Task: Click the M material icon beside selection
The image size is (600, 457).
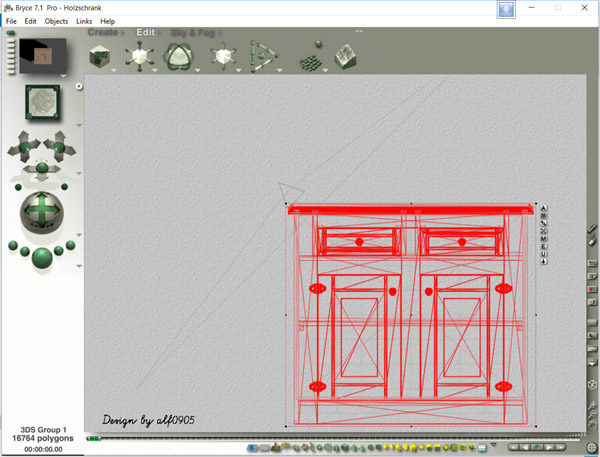Action: coord(544,239)
